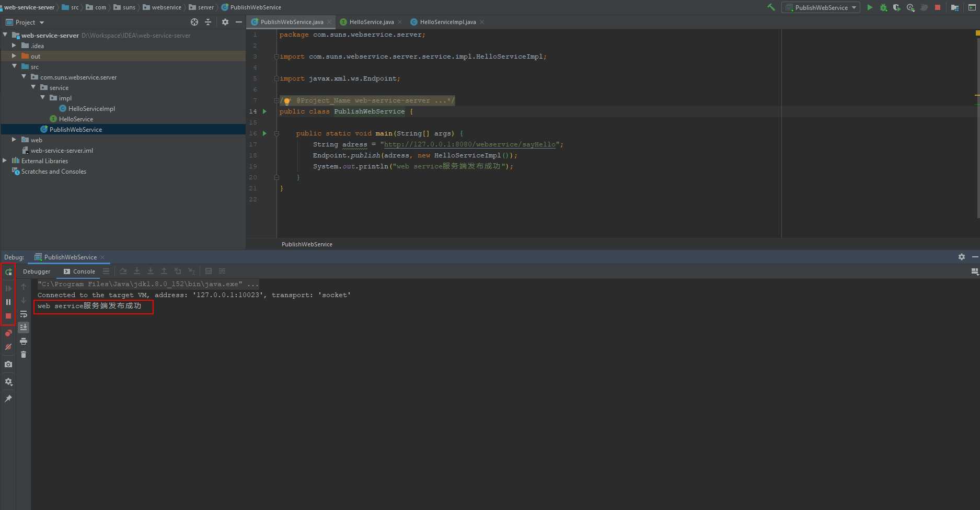
Task: Toggle soft-wrap in the console
Action: coord(24,314)
